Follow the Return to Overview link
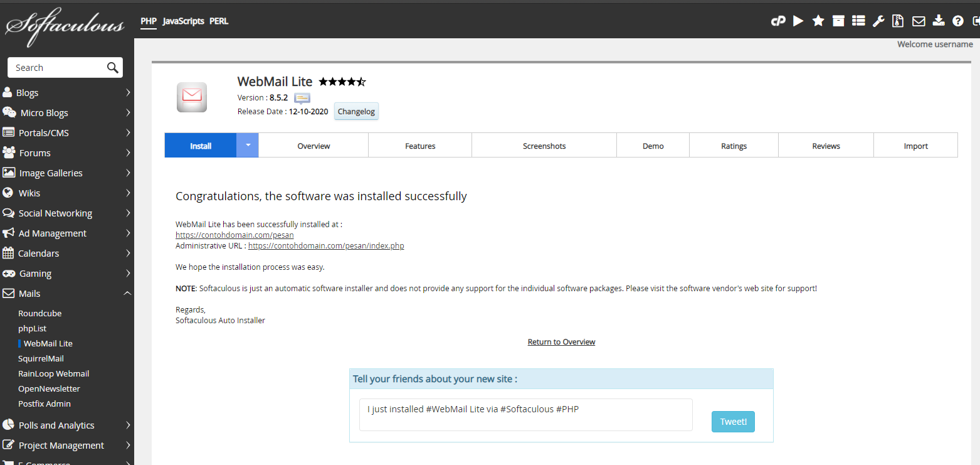This screenshot has width=980, height=465. [561, 341]
